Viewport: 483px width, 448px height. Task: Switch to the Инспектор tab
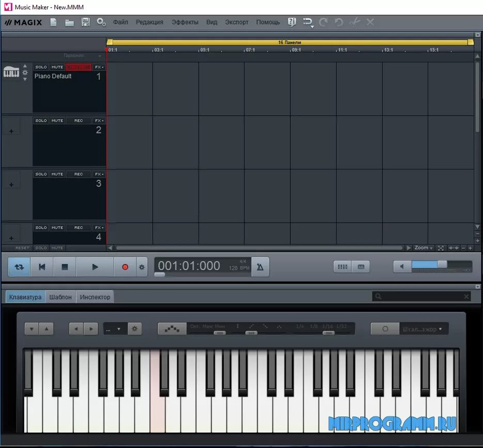tap(95, 297)
